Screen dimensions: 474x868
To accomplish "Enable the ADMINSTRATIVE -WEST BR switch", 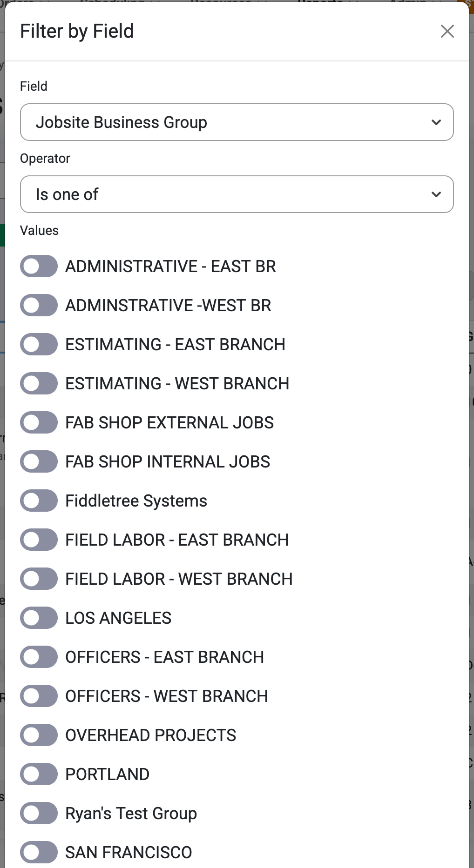I will point(39,305).
